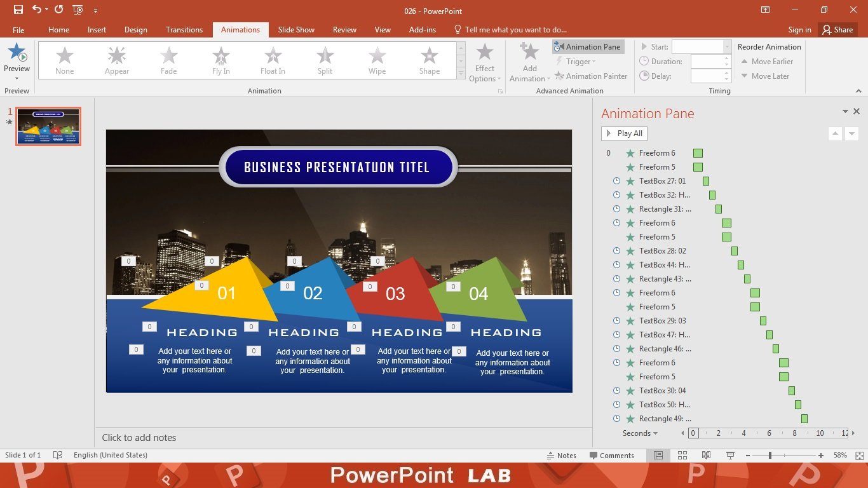
Task: Select the slide 1 thumbnail
Action: pos(48,126)
